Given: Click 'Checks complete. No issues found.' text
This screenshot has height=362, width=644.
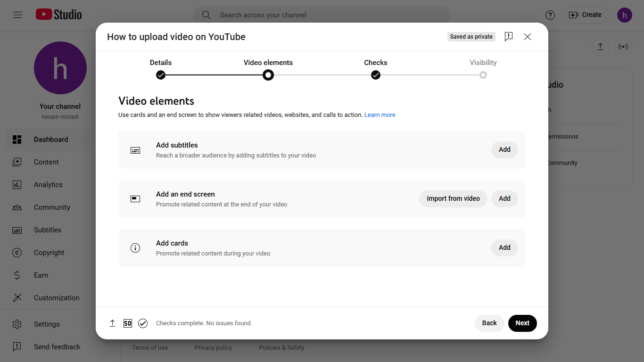Looking at the screenshot, I should pos(204,323).
